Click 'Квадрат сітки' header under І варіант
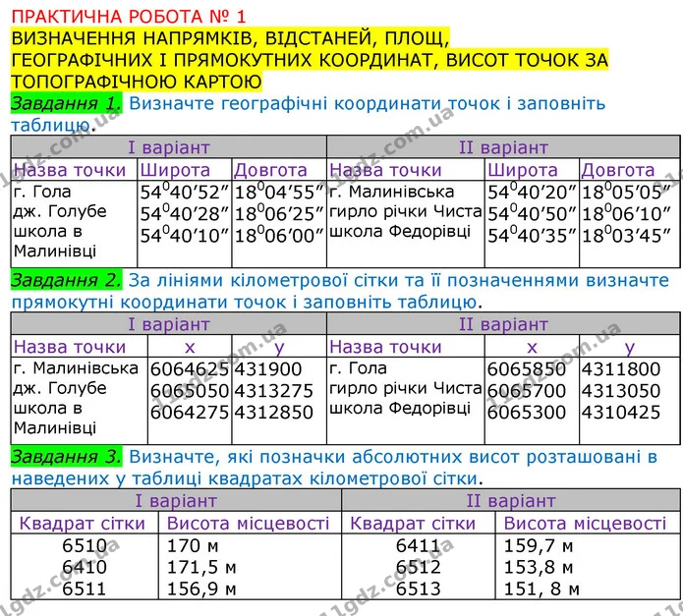 82,524
